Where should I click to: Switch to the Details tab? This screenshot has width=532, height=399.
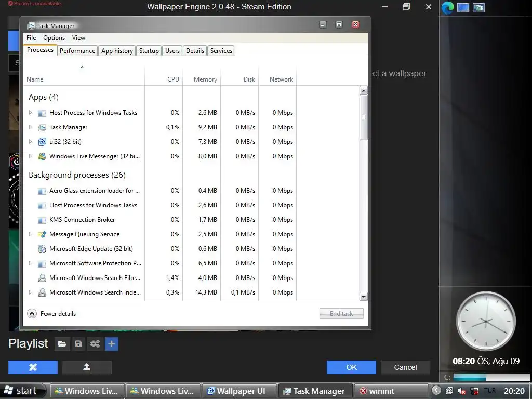coord(195,51)
